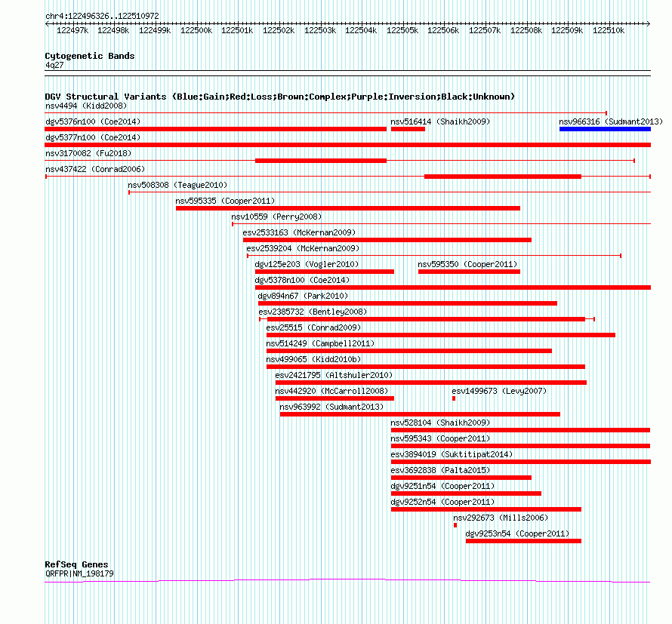This screenshot has height=624, width=672.
Task: Open the esv3692838 (Palta2015) variant
Action: click(x=440, y=470)
